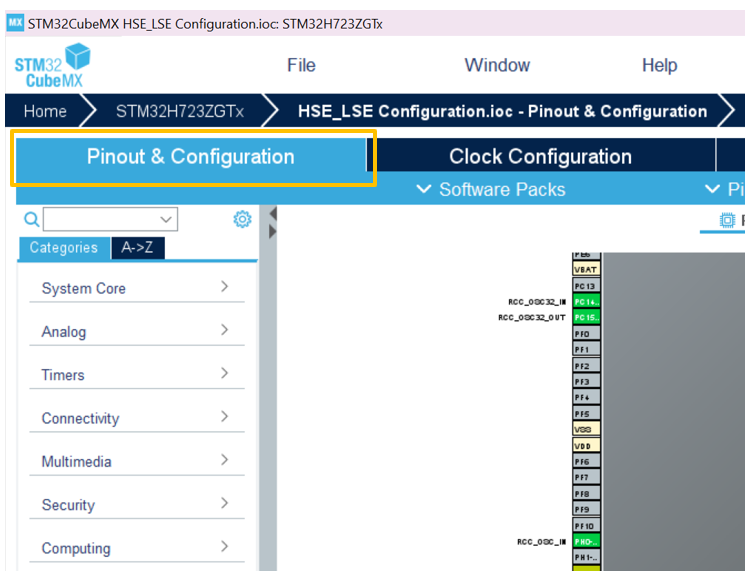Expand the Analog category
The width and height of the screenshot is (751, 580).
point(137,331)
